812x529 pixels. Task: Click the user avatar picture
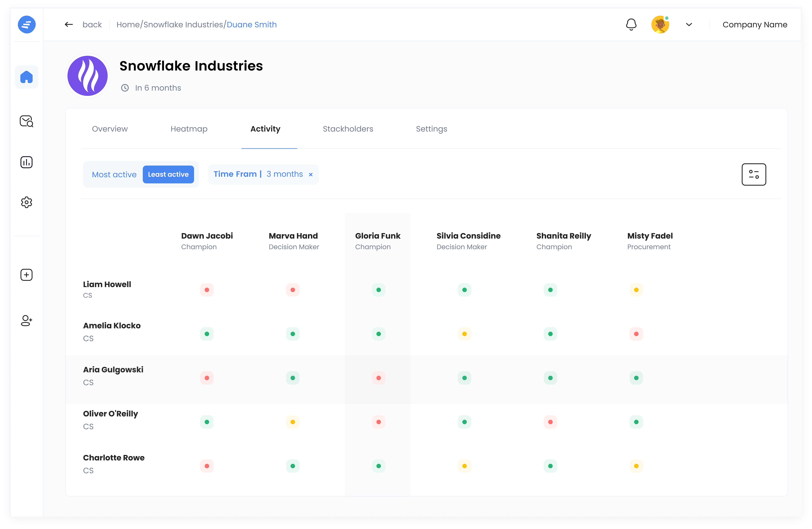(x=660, y=25)
